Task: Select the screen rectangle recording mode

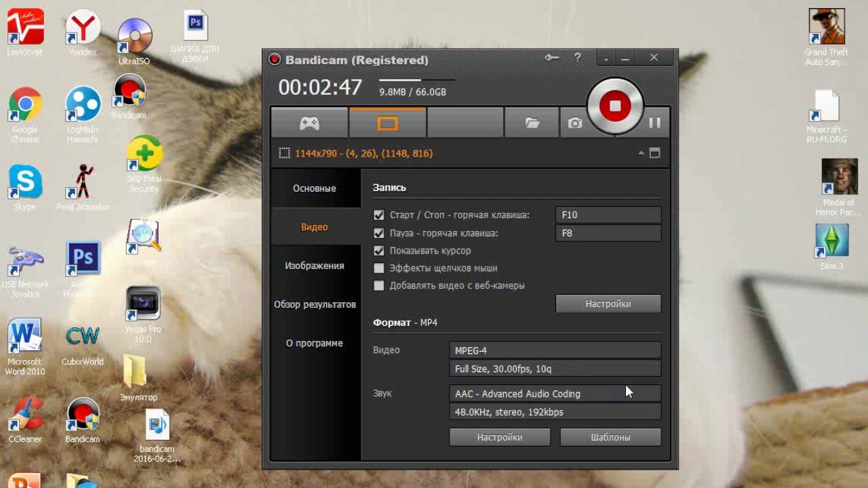Action: 387,123
